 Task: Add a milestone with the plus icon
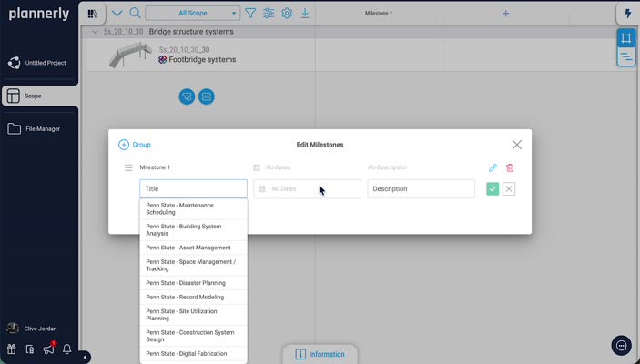505,14
